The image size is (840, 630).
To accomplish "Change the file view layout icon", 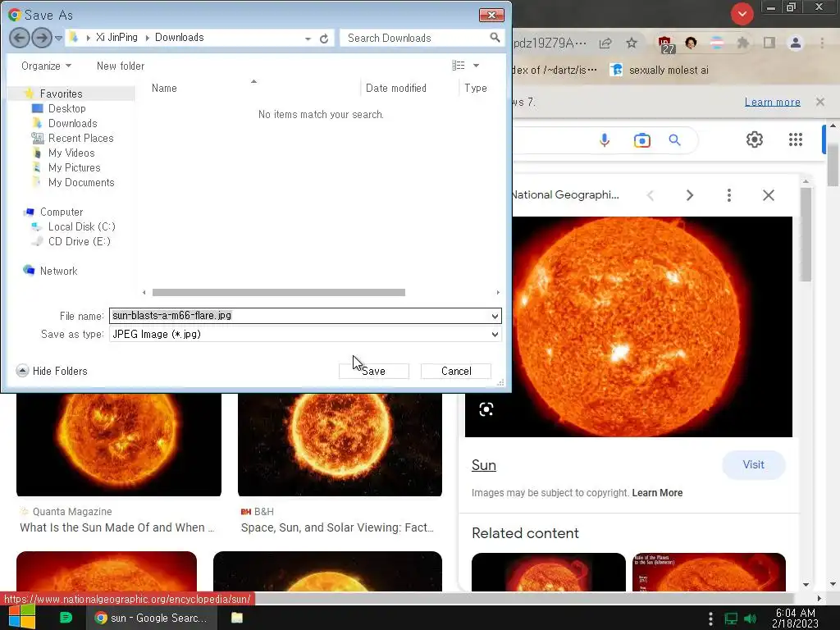I will pos(458,66).
